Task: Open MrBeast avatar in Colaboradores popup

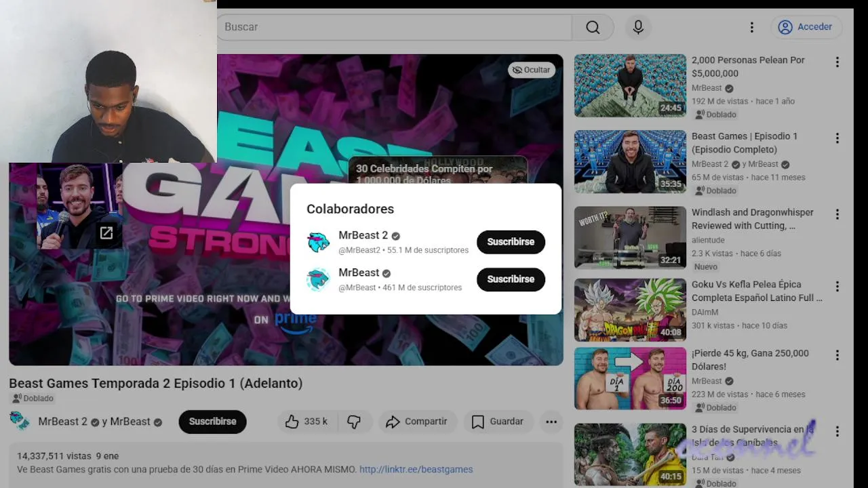Action: (318, 279)
